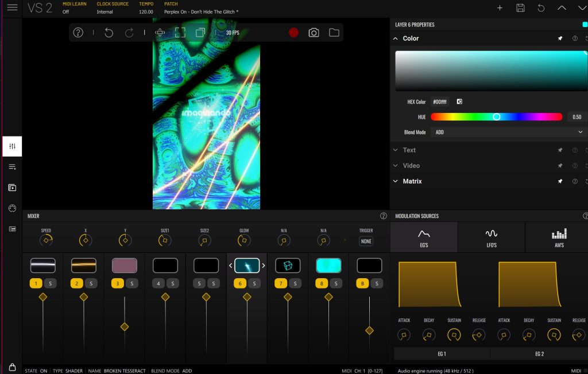Viewport: 588px width, 374px height.
Task: Toggle layer 7 enable button
Action: click(x=281, y=283)
